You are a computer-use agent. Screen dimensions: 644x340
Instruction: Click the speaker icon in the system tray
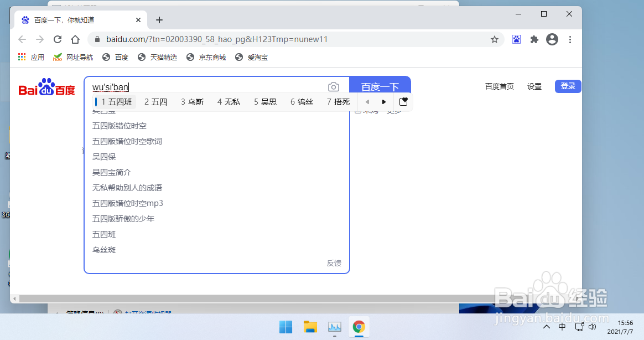[592, 327]
